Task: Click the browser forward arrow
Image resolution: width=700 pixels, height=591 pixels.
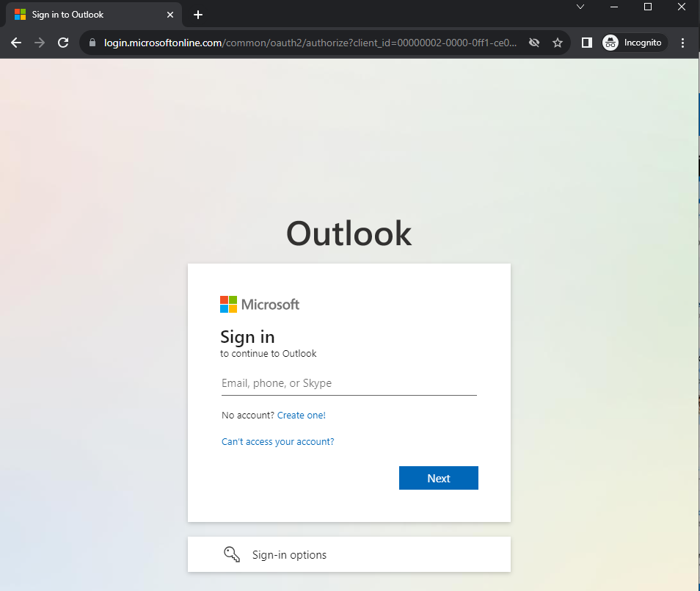Action: pos(40,43)
